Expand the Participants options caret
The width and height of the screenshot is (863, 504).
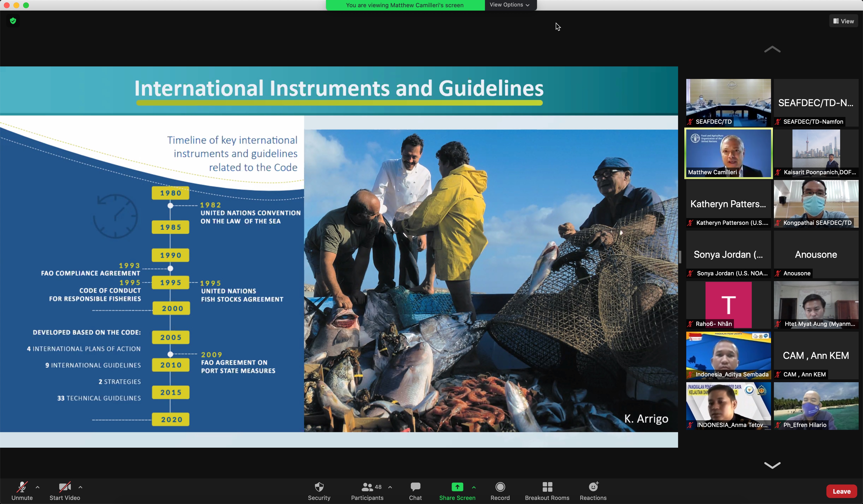tap(390, 487)
